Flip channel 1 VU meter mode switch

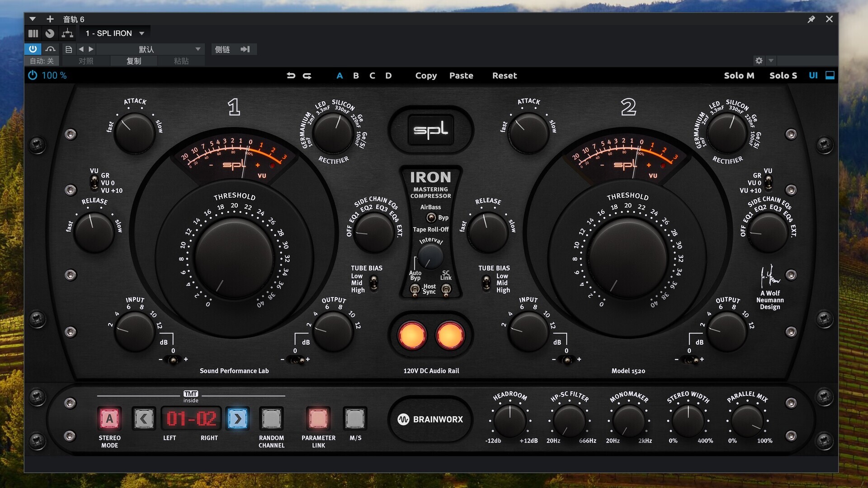point(94,183)
